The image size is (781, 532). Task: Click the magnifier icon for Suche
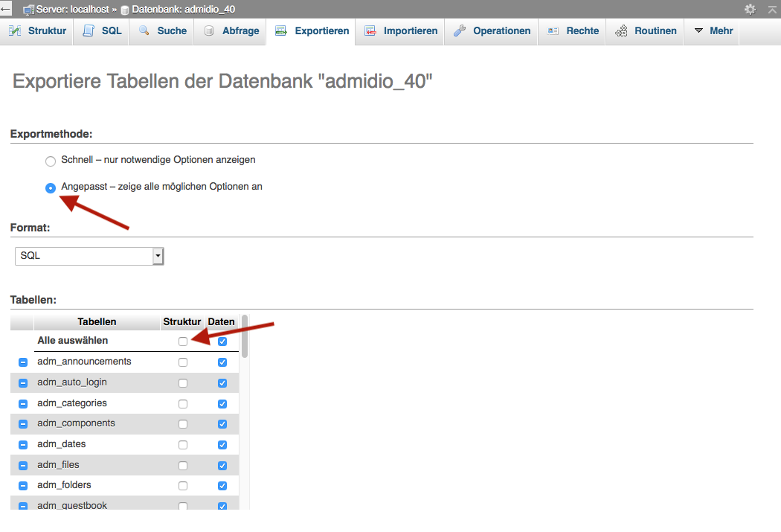click(x=144, y=31)
